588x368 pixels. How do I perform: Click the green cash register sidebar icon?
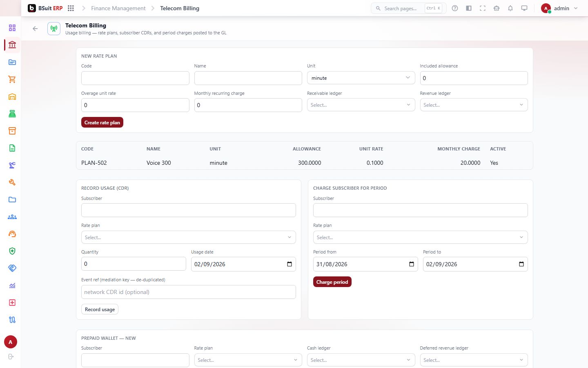12,114
